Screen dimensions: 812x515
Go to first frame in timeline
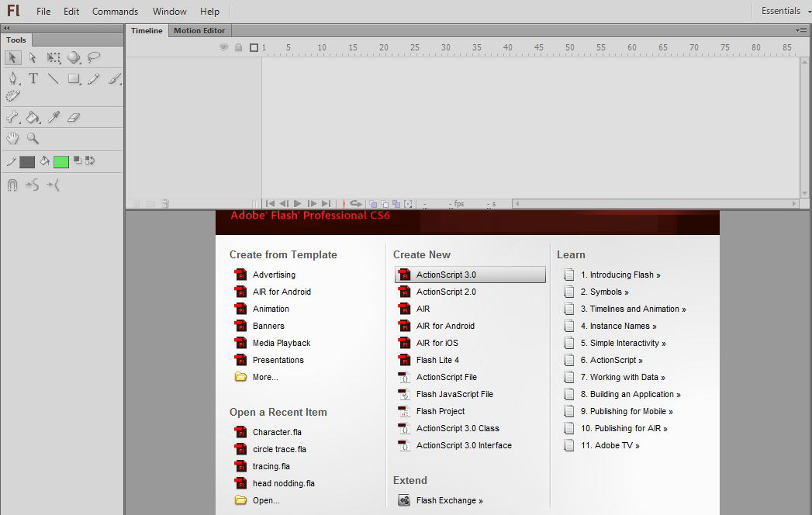[x=270, y=204]
